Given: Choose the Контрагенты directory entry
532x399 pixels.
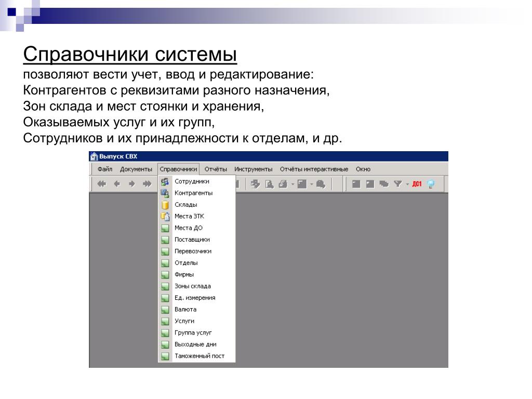Looking at the screenshot, I should [x=197, y=193].
